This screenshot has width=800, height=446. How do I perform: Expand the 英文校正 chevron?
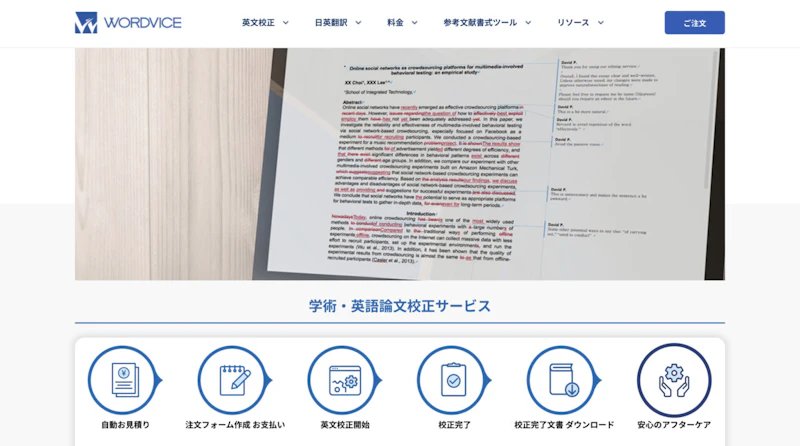point(286,22)
